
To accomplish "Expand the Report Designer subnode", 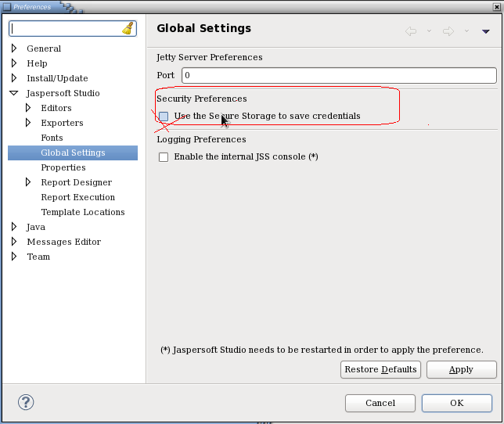I will pyautogui.click(x=28, y=182).
